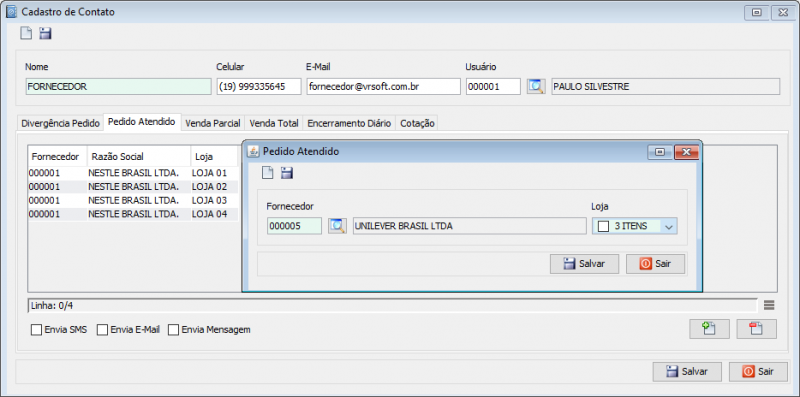
Task: Click the E-Mail input field
Action: pos(384,87)
